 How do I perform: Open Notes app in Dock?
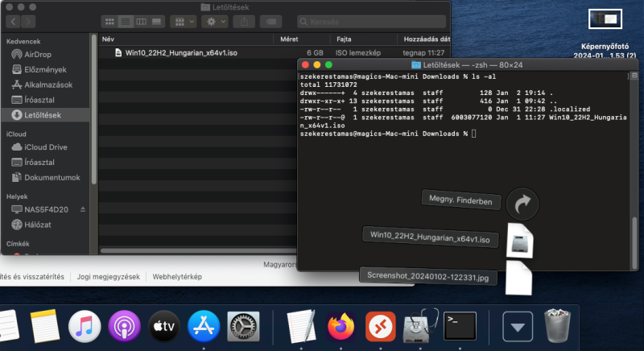[45, 326]
